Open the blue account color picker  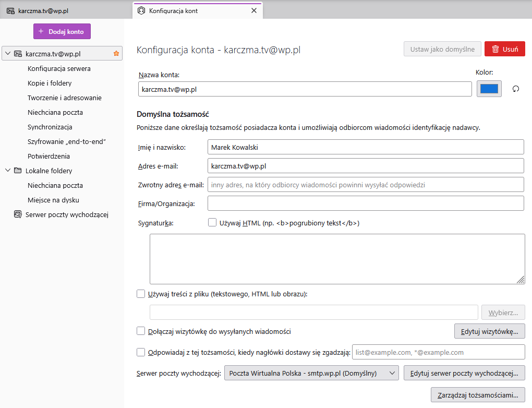coord(489,89)
